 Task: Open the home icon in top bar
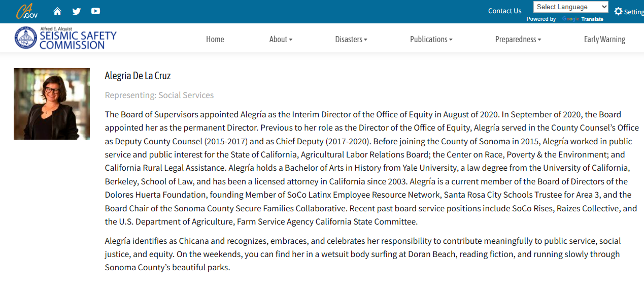(x=57, y=11)
